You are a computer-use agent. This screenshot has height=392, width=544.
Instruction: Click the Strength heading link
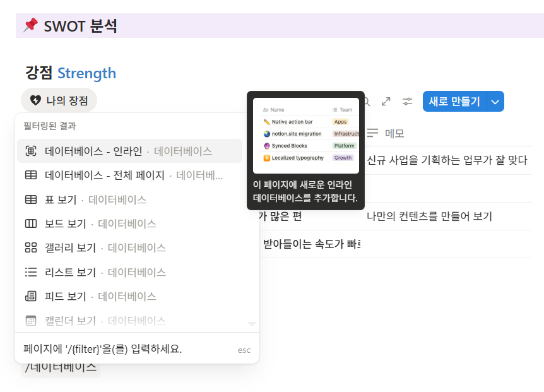point(86,73)
